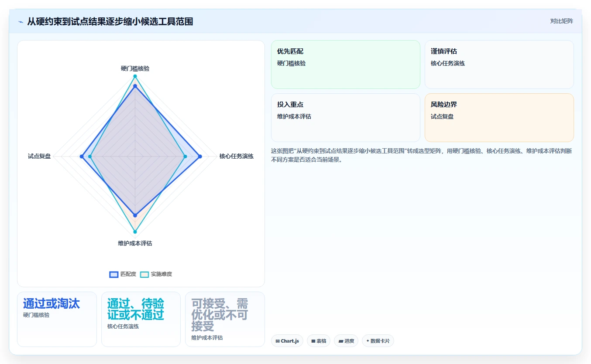Click the header title 从硬约束到试点结果逐步缩小候选工具范围

pyautogui.click(x=110, y=22)
